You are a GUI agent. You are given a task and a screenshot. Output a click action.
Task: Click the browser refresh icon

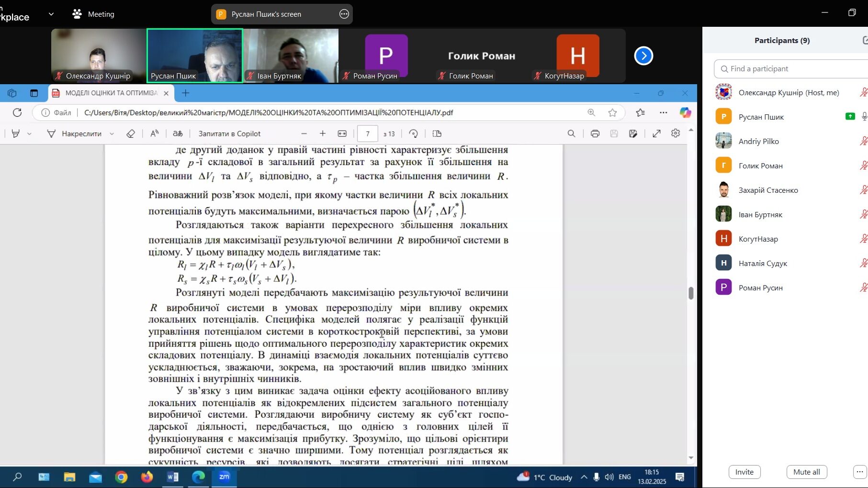[17, 112]
